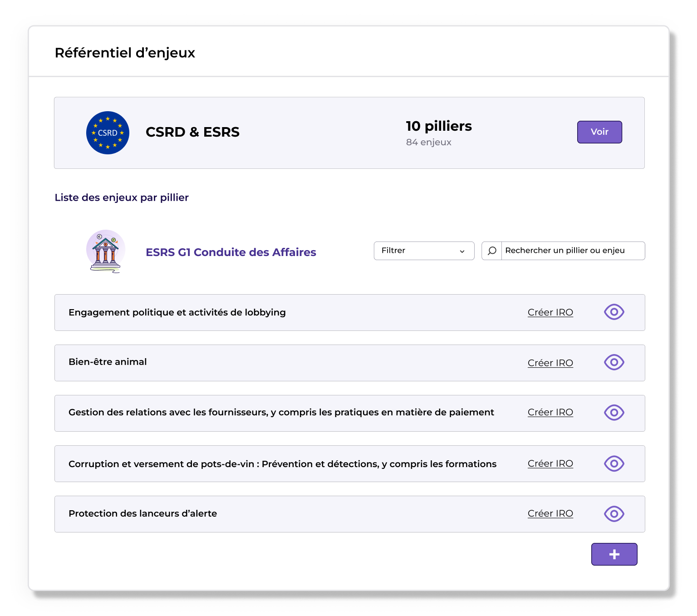Click the magnifying glass search icon
697x616 pixels.
tap(492, 251)
